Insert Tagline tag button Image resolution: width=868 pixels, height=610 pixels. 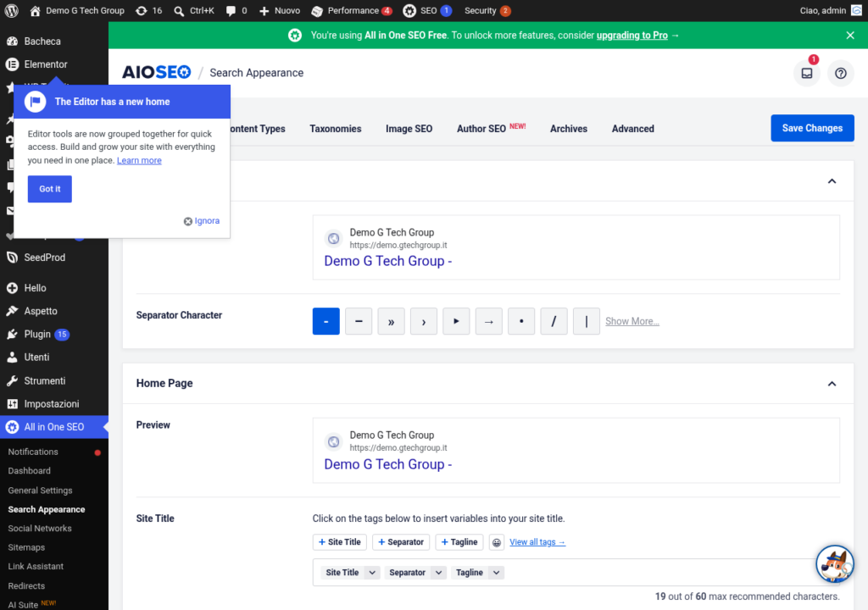tap(459, 542)
